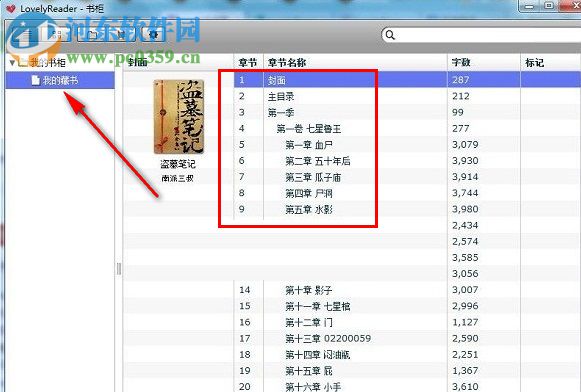Click word count cell 3,056
581x392 pixels.
[x=465, y=274]
